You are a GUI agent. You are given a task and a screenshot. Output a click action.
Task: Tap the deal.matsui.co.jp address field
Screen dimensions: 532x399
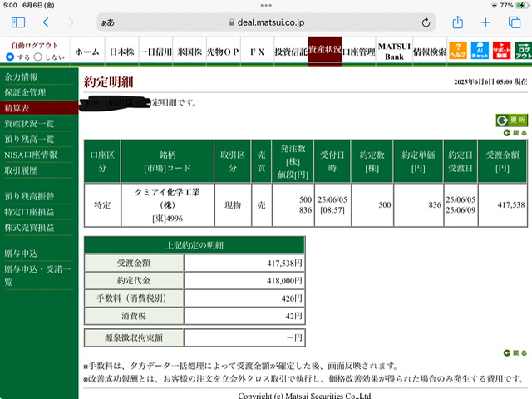coord(266,22)
